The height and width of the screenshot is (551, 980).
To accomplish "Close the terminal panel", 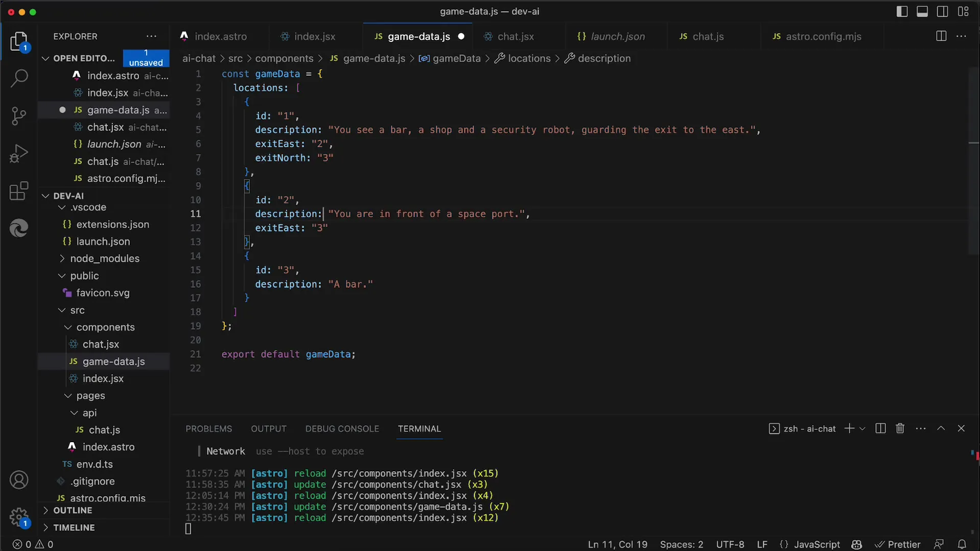I will point(961,428).
